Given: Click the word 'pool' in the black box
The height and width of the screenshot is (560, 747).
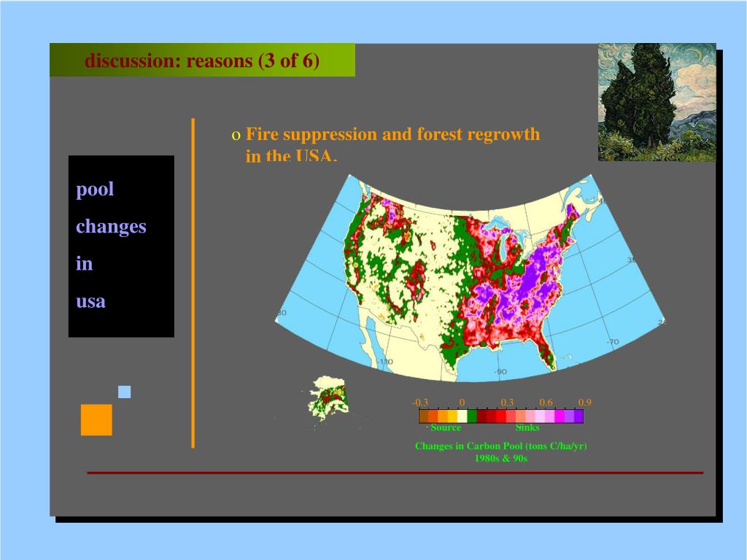Looking at the screenshot, I should click(95, 190).
